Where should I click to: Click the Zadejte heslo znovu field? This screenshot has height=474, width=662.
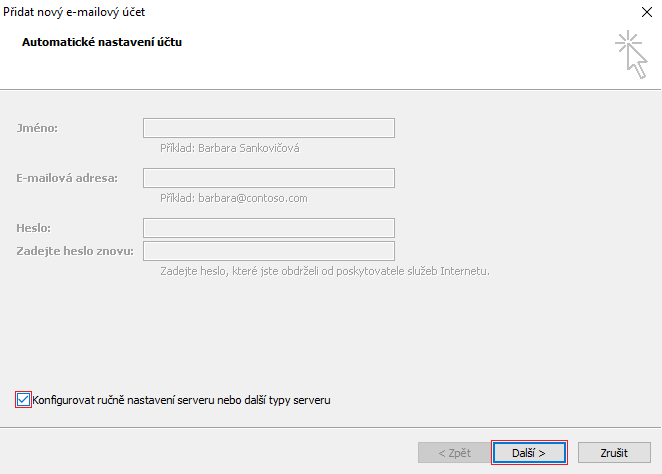pyautogui.click(x=268, y=250)
